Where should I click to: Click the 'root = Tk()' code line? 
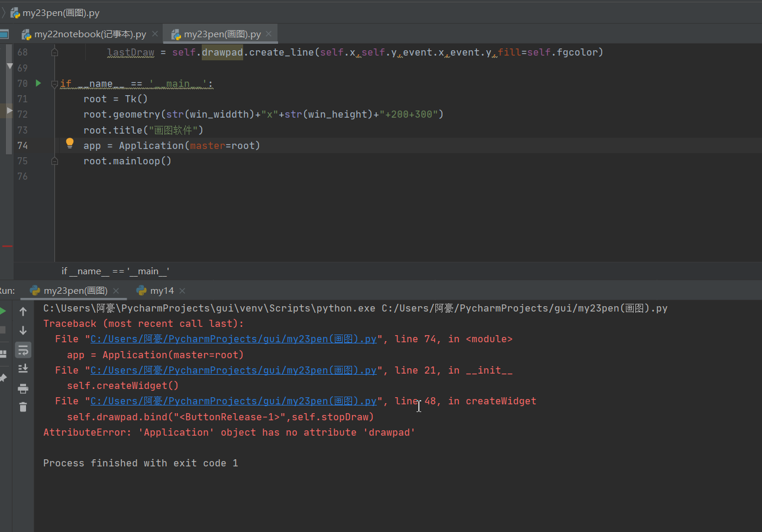[115, 99]
